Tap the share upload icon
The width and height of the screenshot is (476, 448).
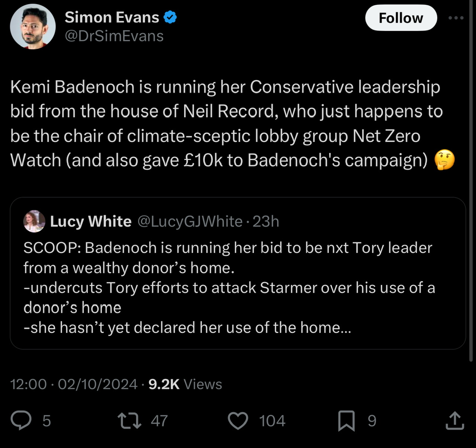(x=454, y=421)
